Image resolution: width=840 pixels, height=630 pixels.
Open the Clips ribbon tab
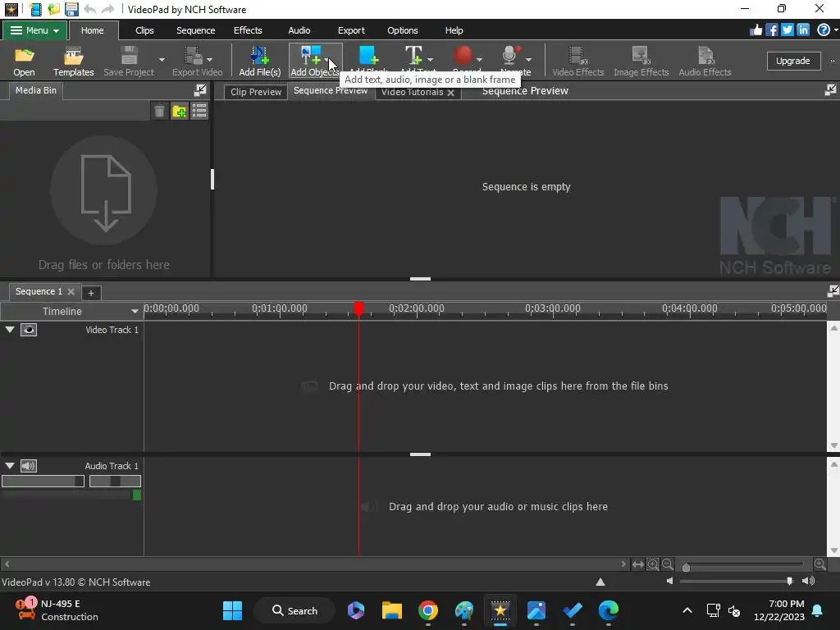click(144, 30)
